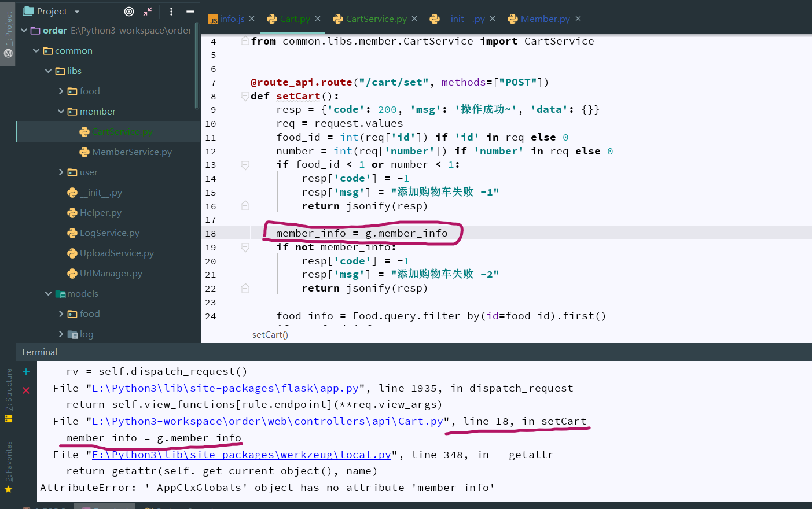This screenshot has height=509, width=812.
Task: Select __init__.py in the project tree
Action: click(x=101, y=192)
